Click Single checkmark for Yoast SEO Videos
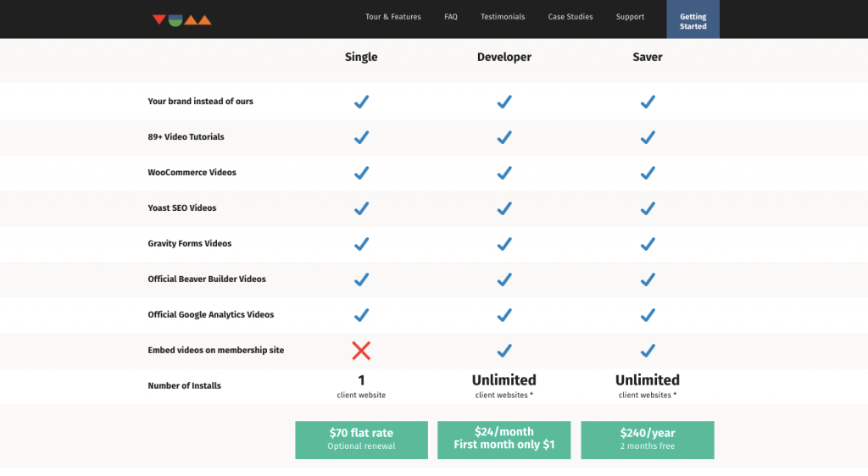This screenshot has width=868, height=476. pos(361,208)
